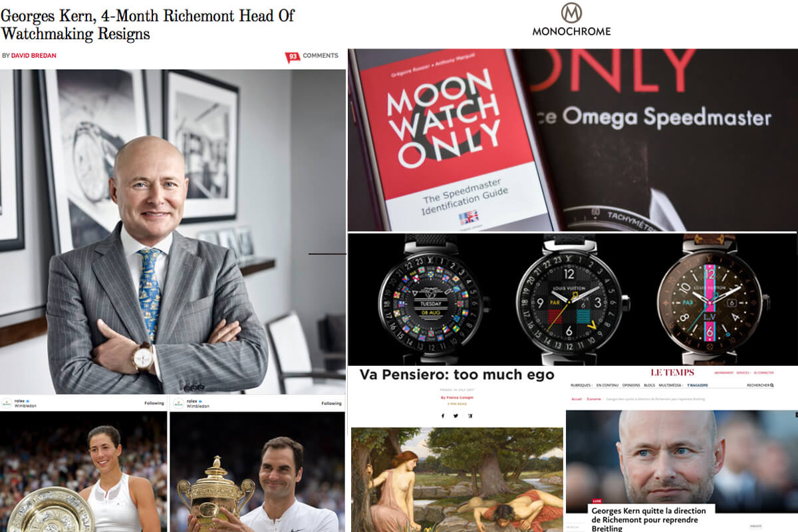Open the Blogs menu item on Le Temps
This screenshot has width=798, height=532.
650,385
